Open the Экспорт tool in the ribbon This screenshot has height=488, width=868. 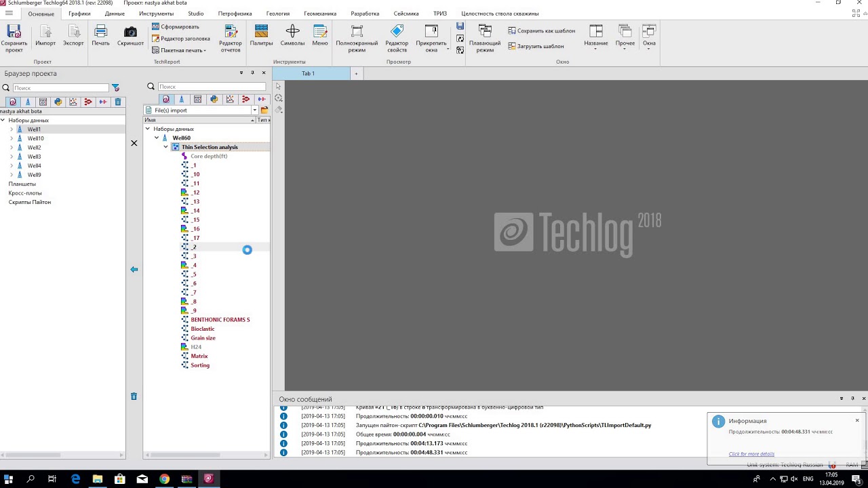point(73,36)
